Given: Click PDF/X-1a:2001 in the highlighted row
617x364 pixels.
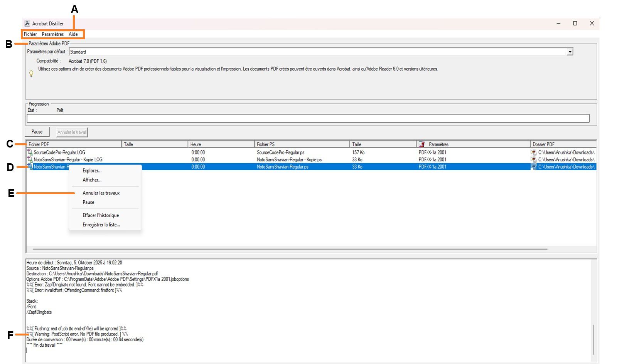Looking at the screenshot, I should 432,167.
